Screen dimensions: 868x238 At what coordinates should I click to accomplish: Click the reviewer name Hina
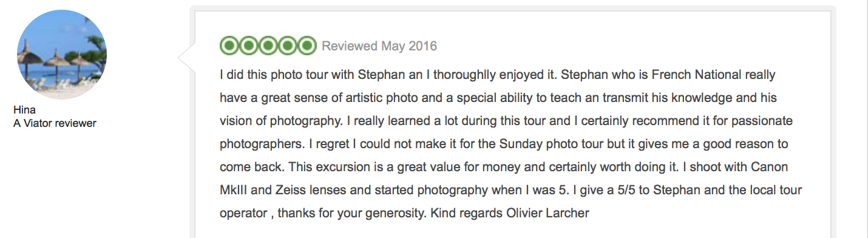24,110
